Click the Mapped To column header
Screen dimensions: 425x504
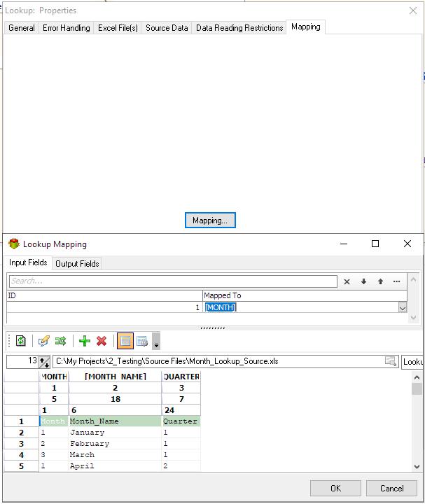305,295
